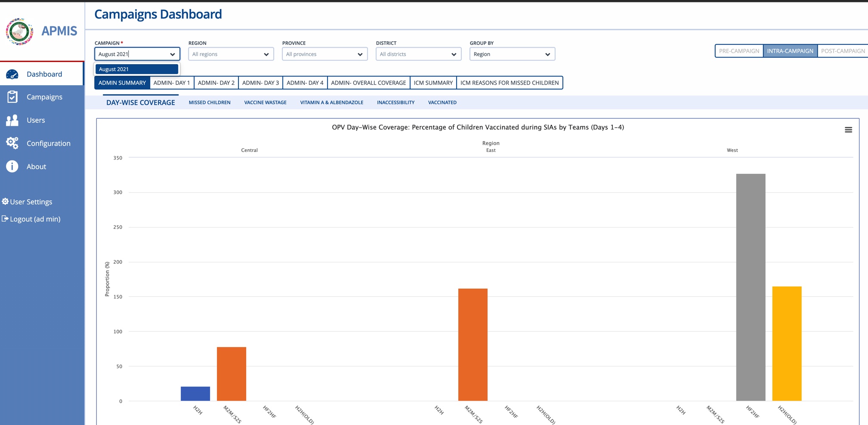Switch to PRE-CAMPAIGN mode
This screenshot has height=425, width=868.
(x=739, y=51)
